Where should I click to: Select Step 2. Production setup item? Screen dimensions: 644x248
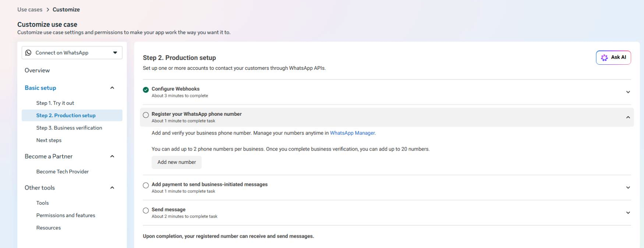72,115
